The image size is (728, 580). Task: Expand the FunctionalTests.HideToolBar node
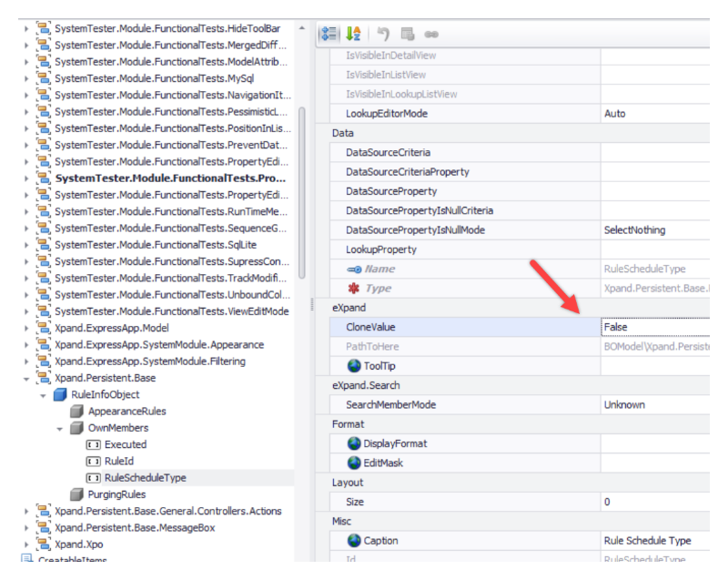point(26,29)
